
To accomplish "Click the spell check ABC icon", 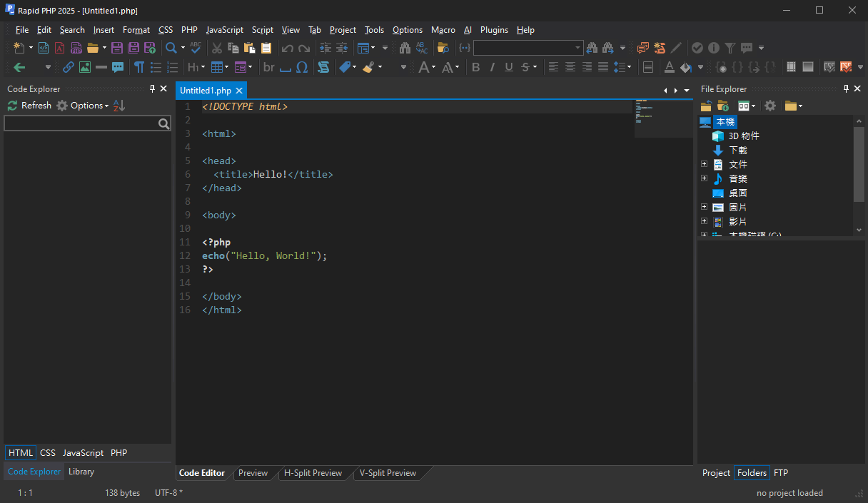I will click(x=196, y=48).
